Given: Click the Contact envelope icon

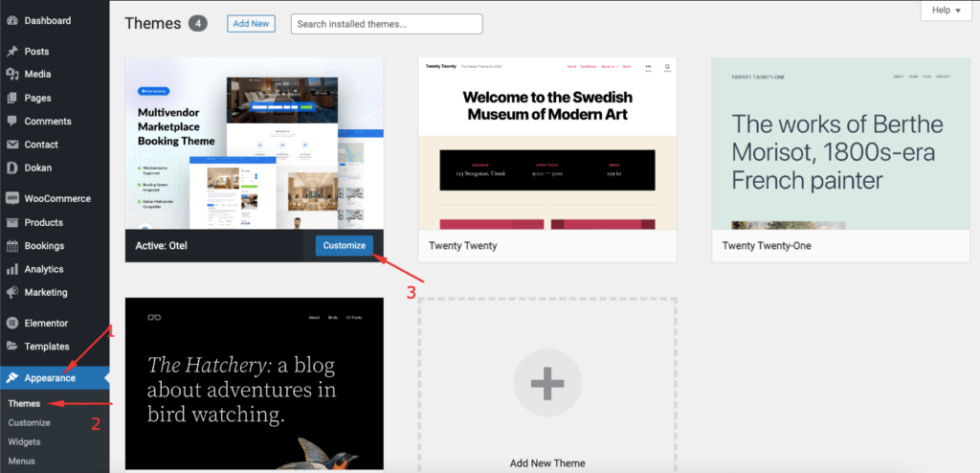Looking at the screenshot, I should click(11, 145).
